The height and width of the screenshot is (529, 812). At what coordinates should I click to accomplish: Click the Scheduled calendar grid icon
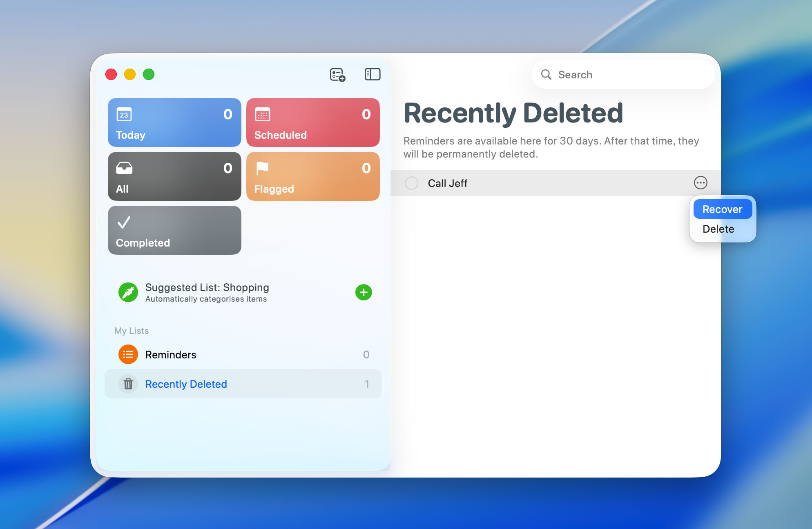263,114
